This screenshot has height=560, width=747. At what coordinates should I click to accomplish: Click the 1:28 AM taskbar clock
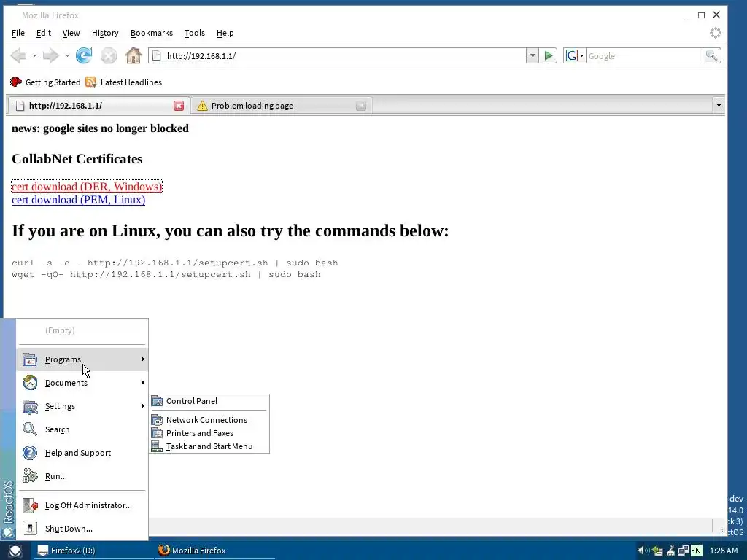coord(724,551)
